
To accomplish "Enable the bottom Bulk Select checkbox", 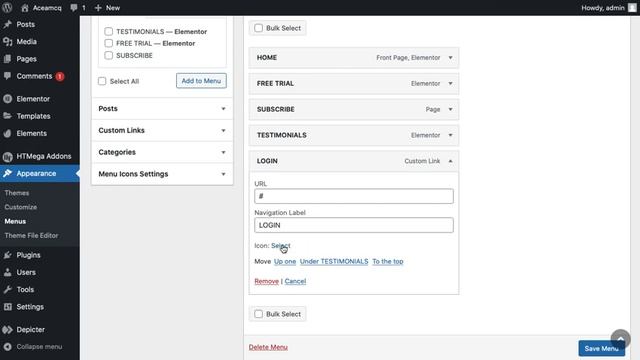I will click(x=258, y=314).
